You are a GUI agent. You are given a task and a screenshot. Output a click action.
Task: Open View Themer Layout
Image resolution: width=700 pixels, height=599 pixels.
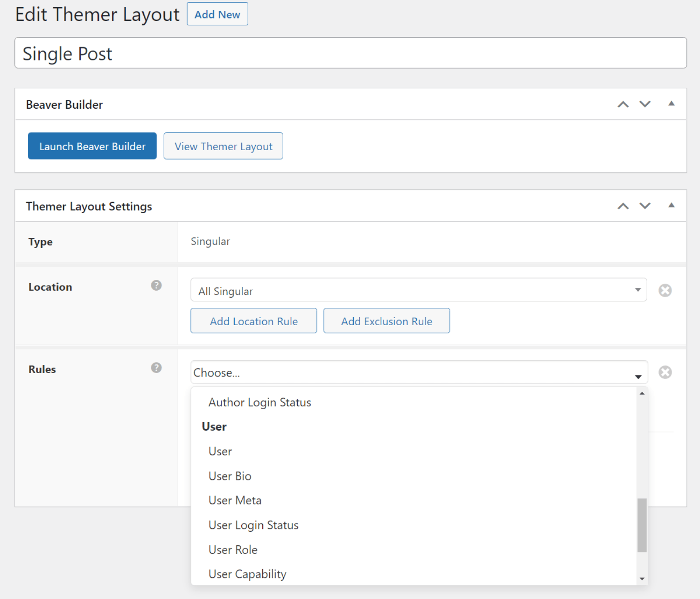[x=224, y=146]
